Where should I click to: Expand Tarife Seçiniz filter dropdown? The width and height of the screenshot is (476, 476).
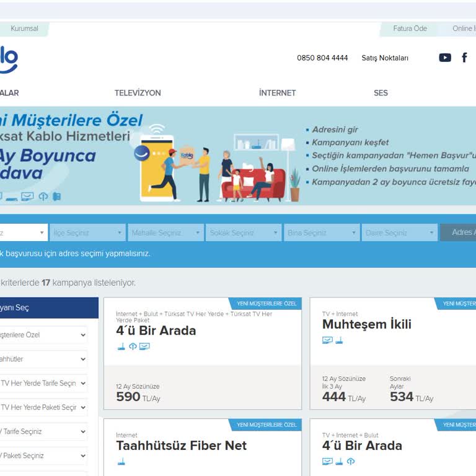pyautogui.click(x=43, y=431)
